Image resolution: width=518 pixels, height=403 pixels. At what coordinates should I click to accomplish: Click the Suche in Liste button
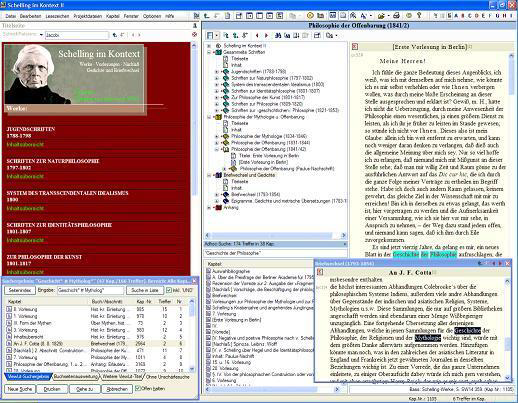point(145,290)
